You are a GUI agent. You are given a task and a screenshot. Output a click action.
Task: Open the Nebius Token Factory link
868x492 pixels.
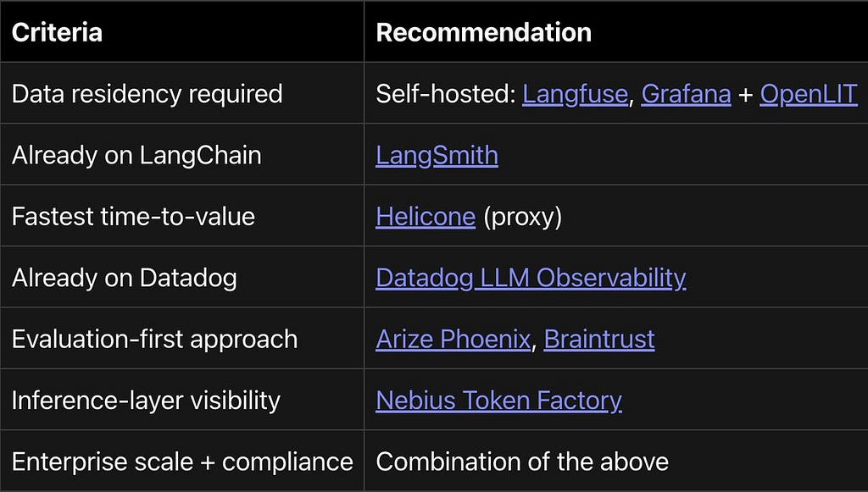tap(498, 401)
